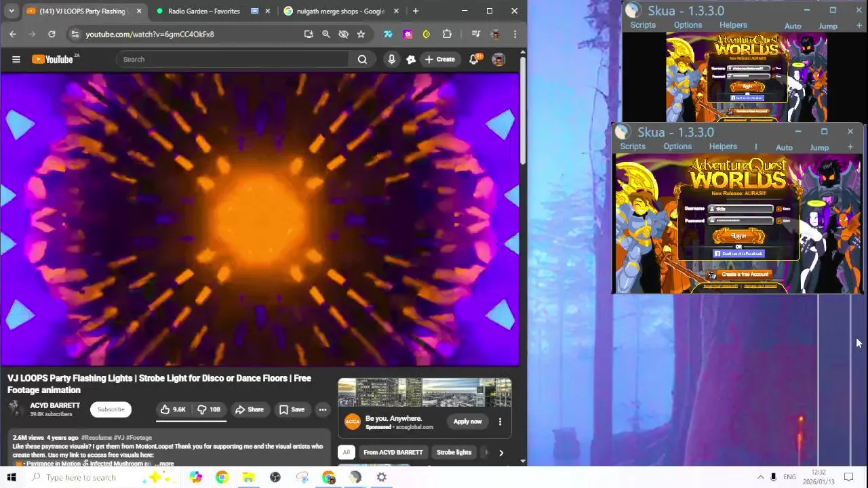Click the crossed-eye tracking protection icon
The height and width of the screenshot is (488, 868).
click(343, 34)
